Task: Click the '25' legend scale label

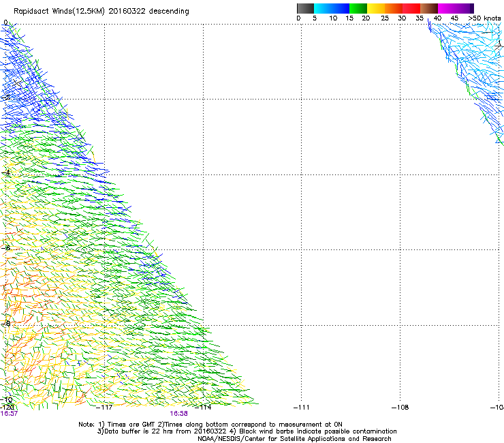Action: point(385,18)
